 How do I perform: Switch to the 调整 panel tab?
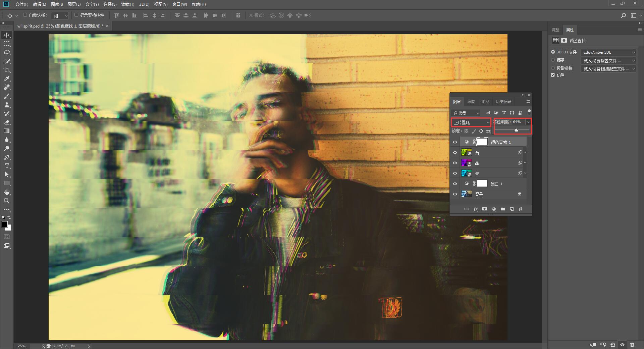(x=555, y=30)
